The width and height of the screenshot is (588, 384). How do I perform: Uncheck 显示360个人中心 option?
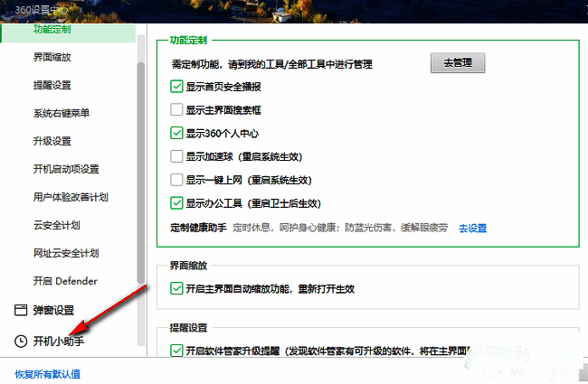click(x=177, y=134)
